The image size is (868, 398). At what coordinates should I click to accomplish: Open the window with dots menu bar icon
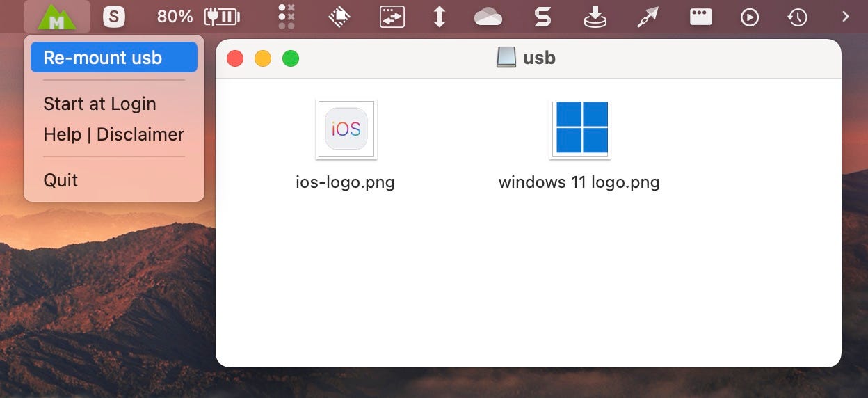coord(700,17)
